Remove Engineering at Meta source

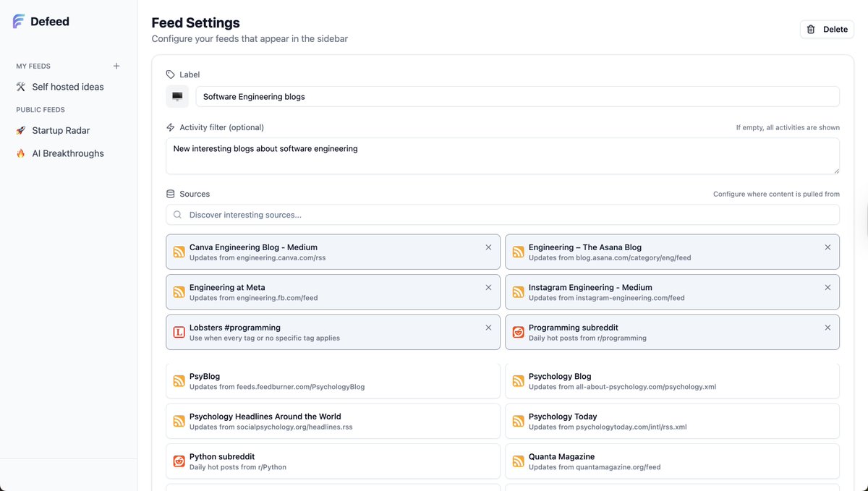488,287
